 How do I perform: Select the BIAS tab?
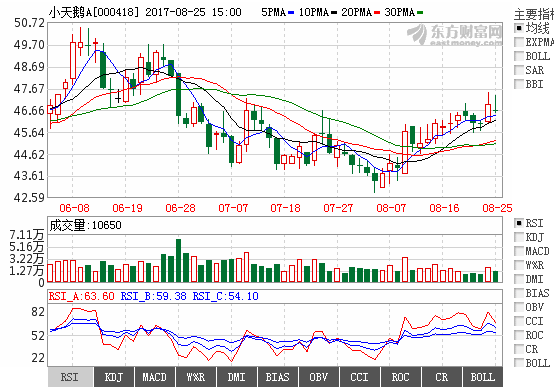point(278,377)
